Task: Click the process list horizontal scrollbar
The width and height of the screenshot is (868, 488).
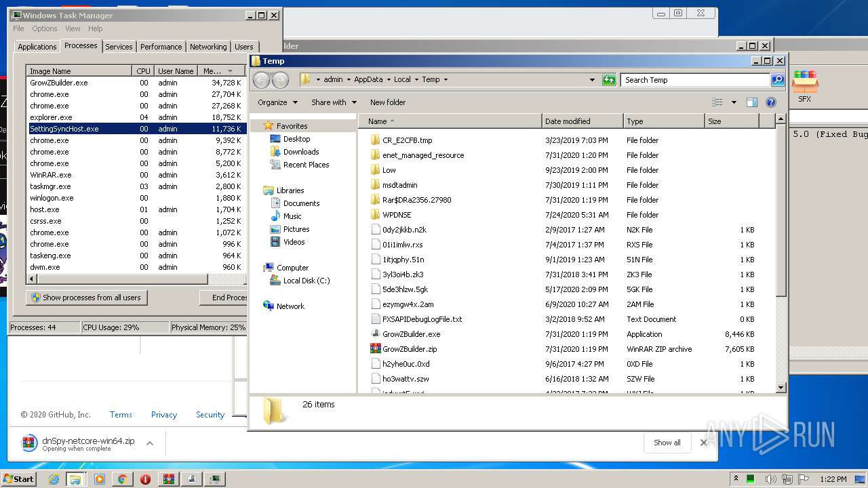Action: pos(122,279)
